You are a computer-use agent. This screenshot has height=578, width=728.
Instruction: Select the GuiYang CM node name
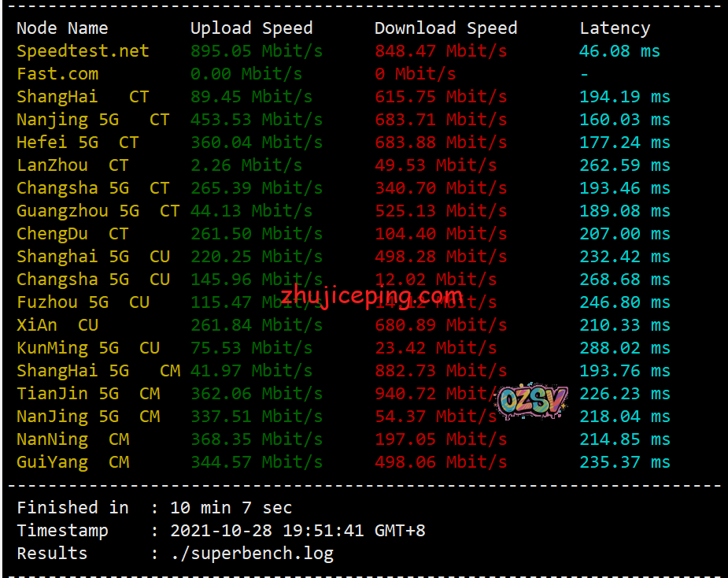73,462
